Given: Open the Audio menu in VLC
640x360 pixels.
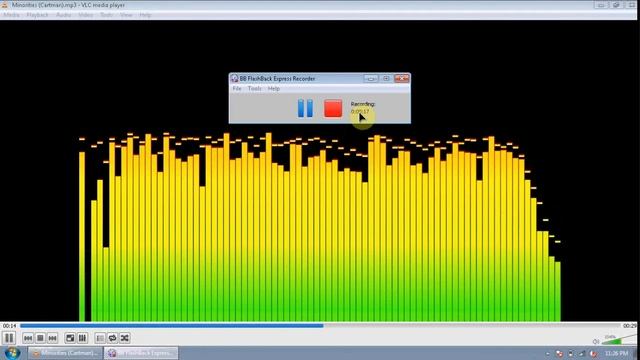Looking at the screenshot, I should pos(63,15).
